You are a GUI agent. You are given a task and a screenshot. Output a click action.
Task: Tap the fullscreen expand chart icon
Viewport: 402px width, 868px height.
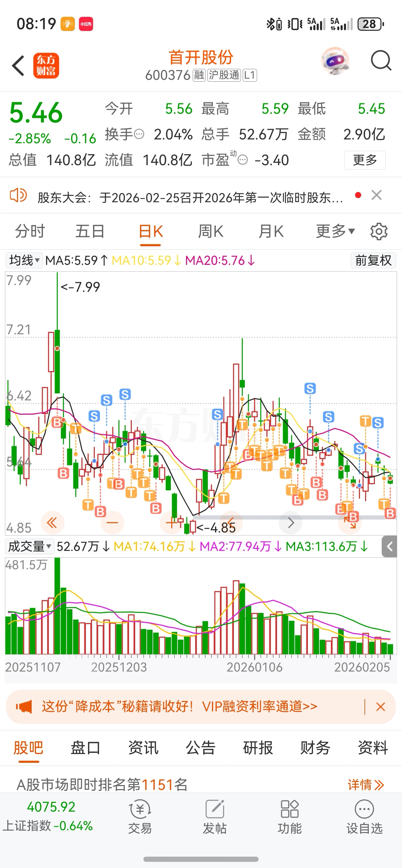tap(350, 523)
